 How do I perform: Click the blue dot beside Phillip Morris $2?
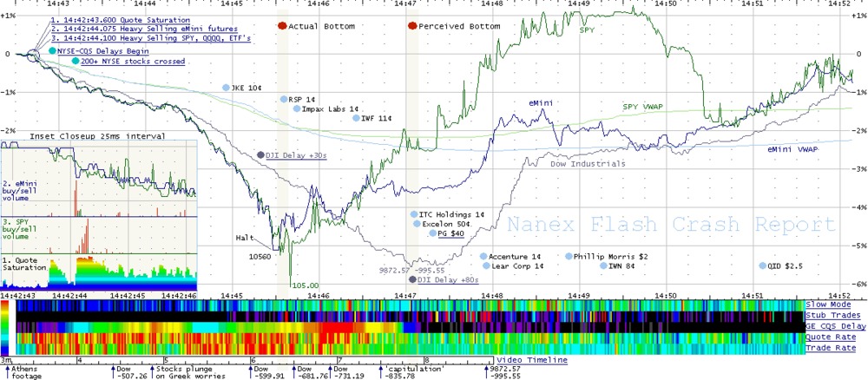tap(569, 257)
